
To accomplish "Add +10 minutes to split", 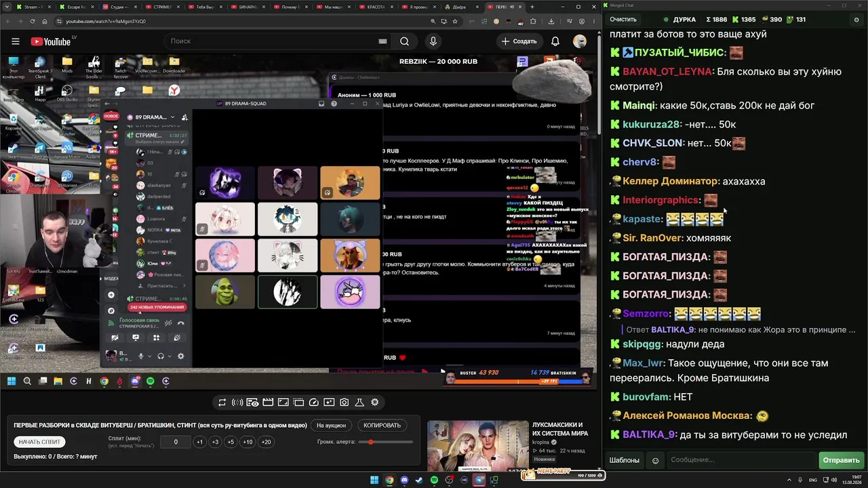I will pos(248,442).
